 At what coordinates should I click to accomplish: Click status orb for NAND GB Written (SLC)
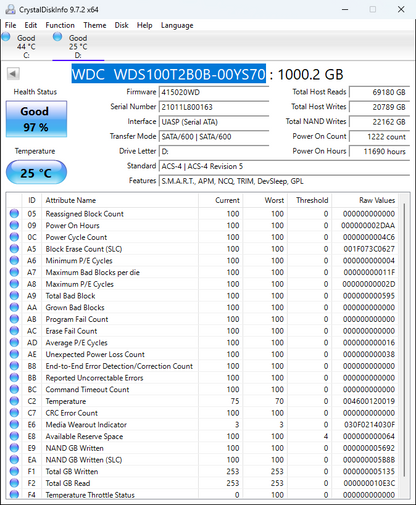(14, 459)
